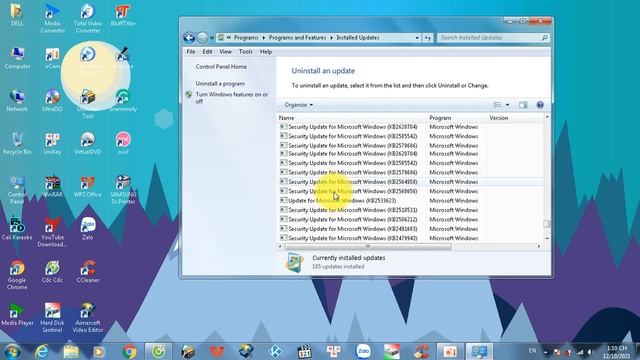Open Turn Windows features on or off
The height and width of the screenshot is (360, 640).
(232, 98)
